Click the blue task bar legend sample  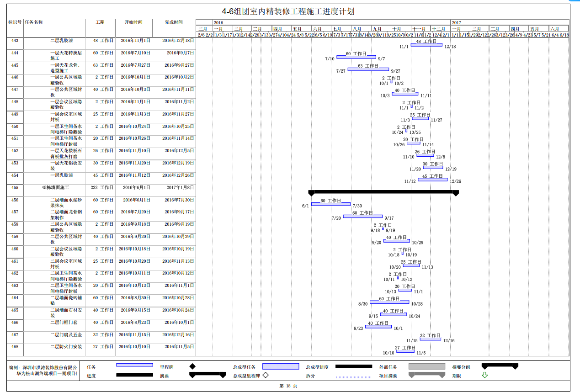click(x=134, y=365)
